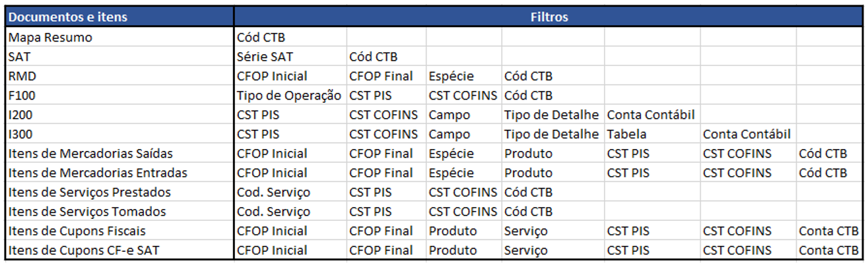The image size is (868, 265).
Task: Select 'Conta Contábil' in the I200 row
Action: tap(650, 115)
